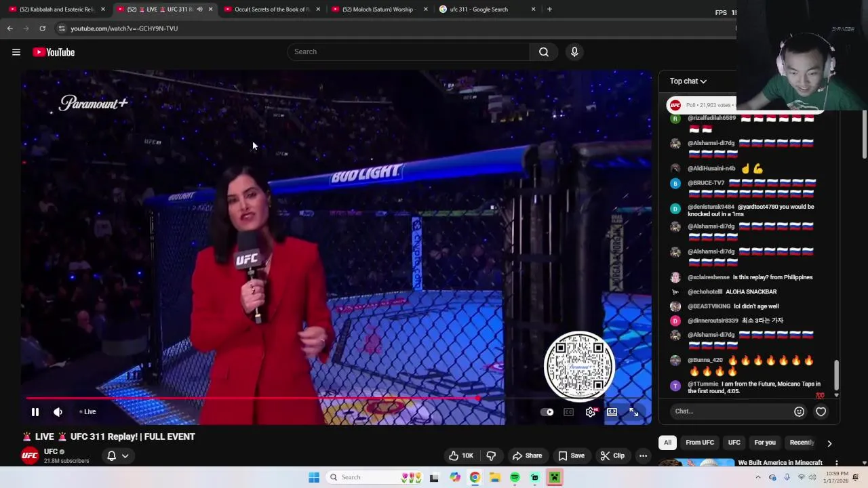868x488 pixels.
Task: Open the notification bell dropdown for UFC
Action: pos(118,455)
